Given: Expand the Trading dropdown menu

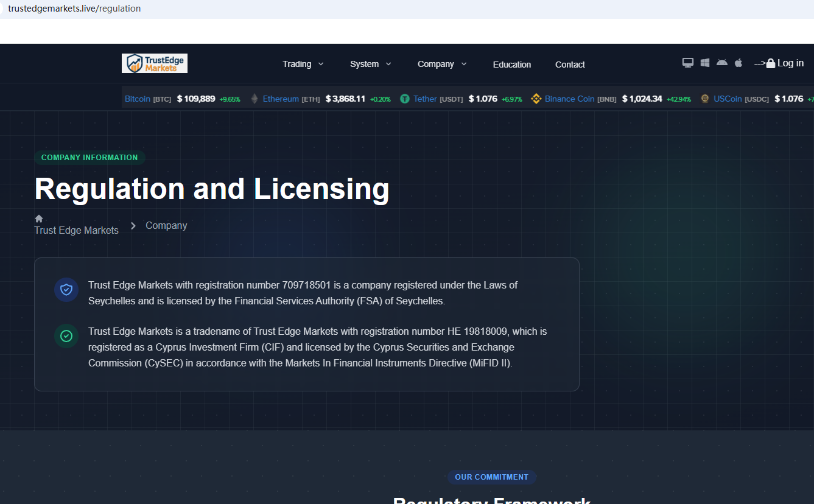Looking at the screenshot, I should 303,64.
